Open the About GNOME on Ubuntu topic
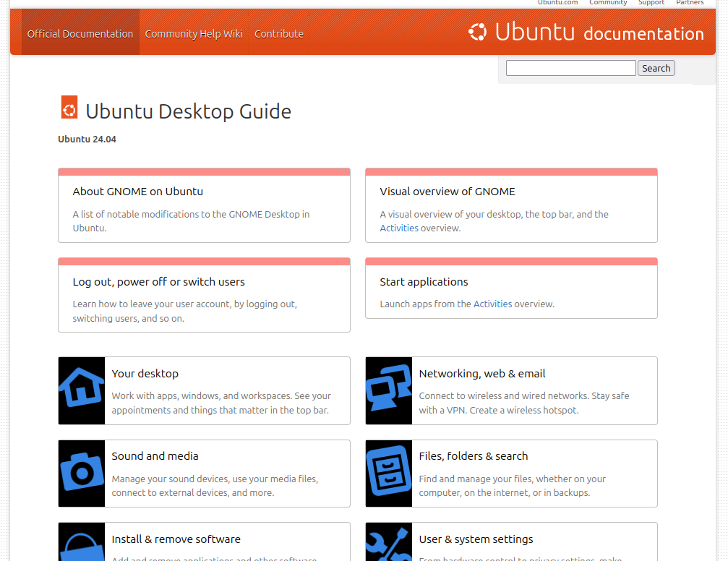The image size is (728, 561). coord(138,192)
